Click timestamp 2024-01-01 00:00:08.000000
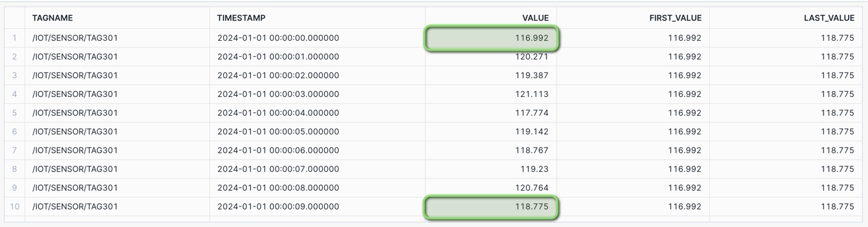 278,188
